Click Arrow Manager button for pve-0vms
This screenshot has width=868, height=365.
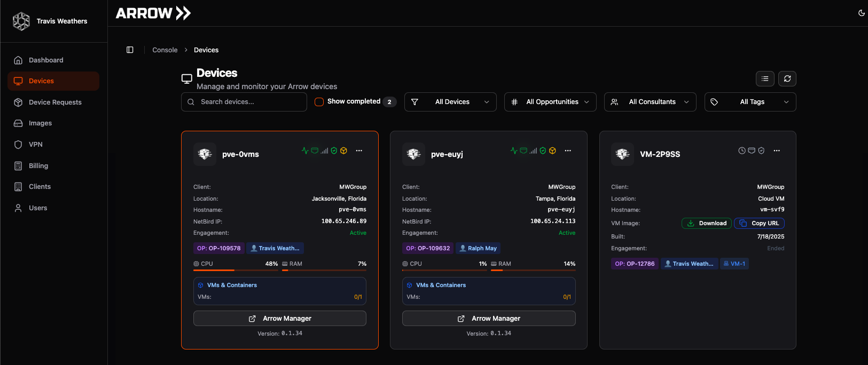[x=280, y=319]
